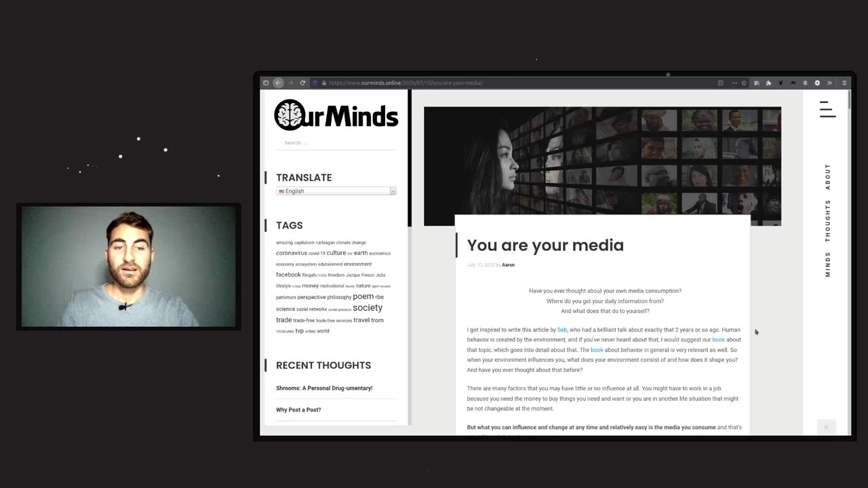Follow the 'Seb' link in article

pyautogui.click(x=562, y=330)
